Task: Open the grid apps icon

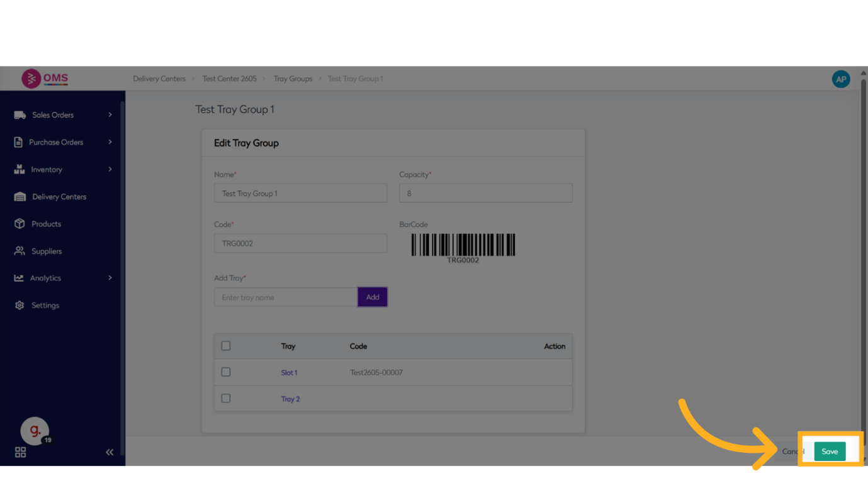Action: (20, 452)
